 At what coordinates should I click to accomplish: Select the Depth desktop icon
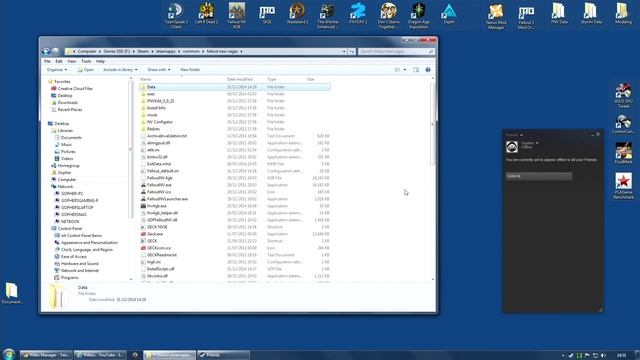(449, 14)
